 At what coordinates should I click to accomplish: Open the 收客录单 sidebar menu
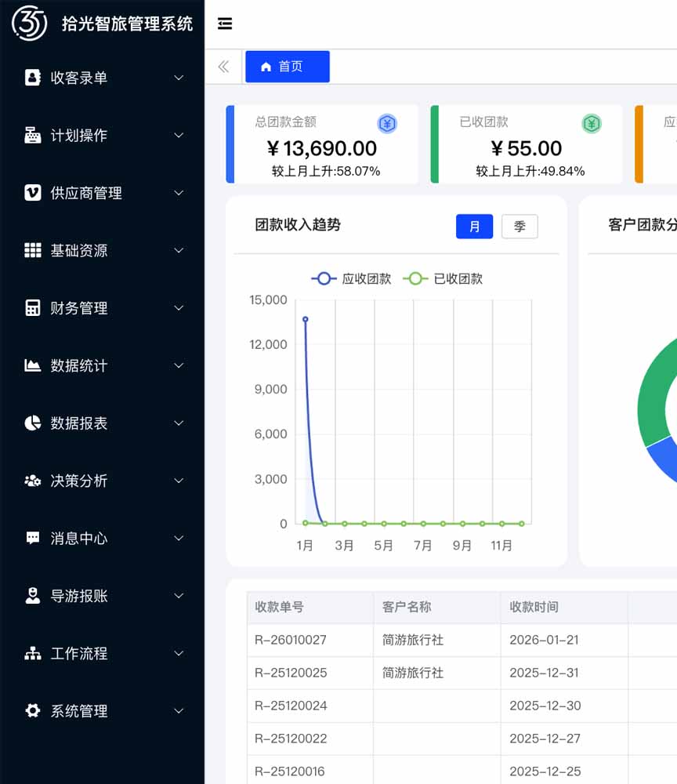point(102,78)
